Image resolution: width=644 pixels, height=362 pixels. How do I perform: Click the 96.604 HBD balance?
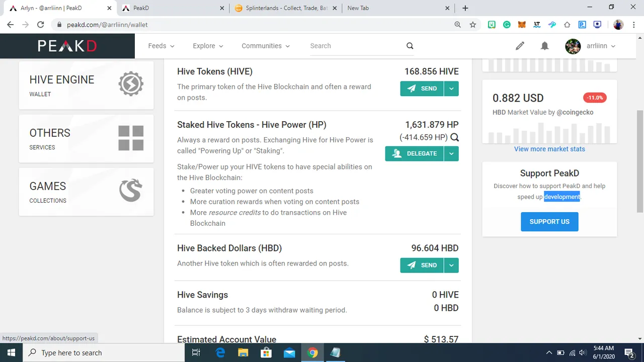coord(435,248)
